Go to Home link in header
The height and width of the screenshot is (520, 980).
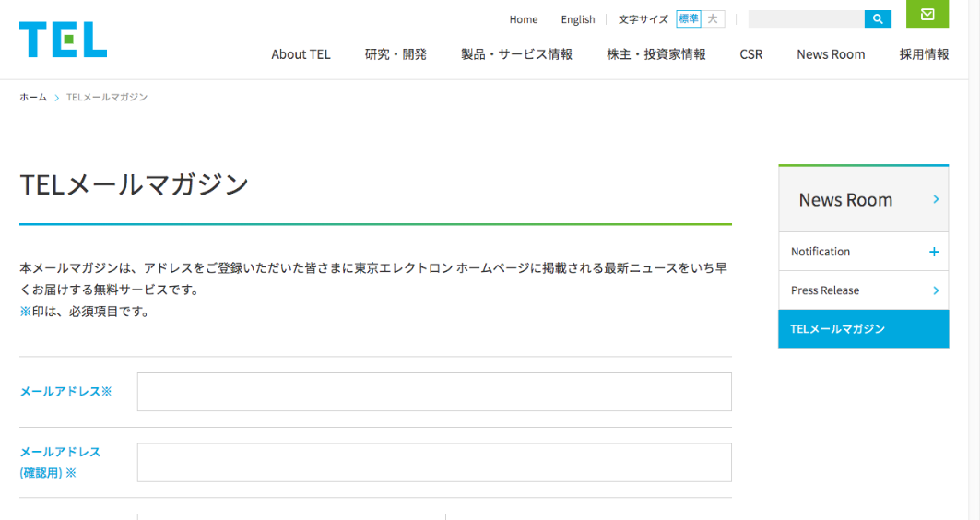coord(523,19)
